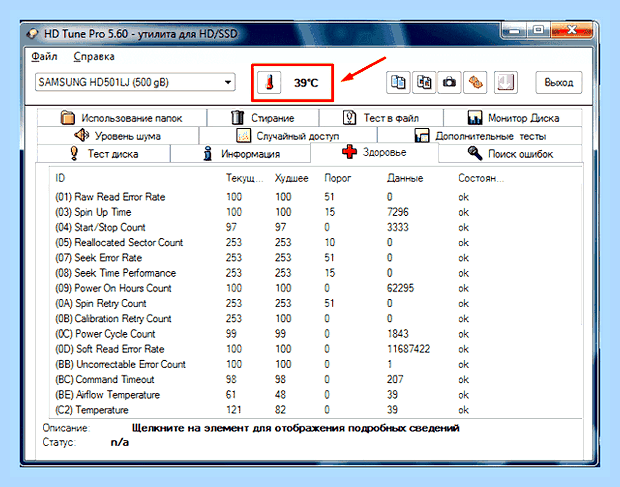
Task: Open the Справка menu
Action: tap(94, 57)
